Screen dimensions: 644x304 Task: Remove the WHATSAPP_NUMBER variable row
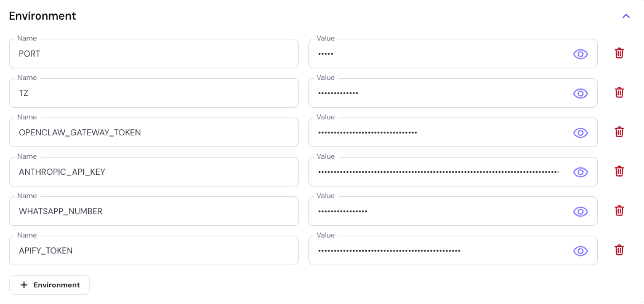click(619, 211)
